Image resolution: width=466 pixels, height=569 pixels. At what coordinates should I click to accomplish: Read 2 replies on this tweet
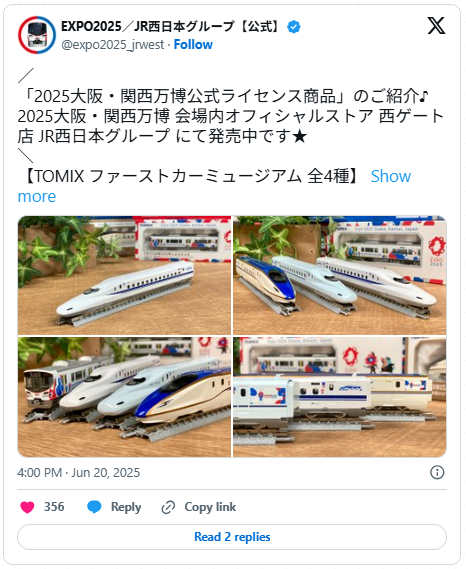tap(232, 537)
